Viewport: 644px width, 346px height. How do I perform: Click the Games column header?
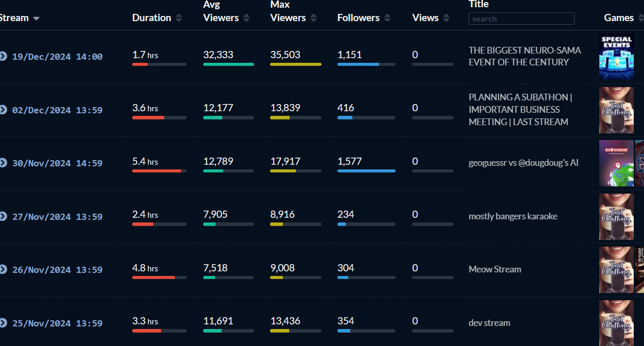[x=619, y=18]
